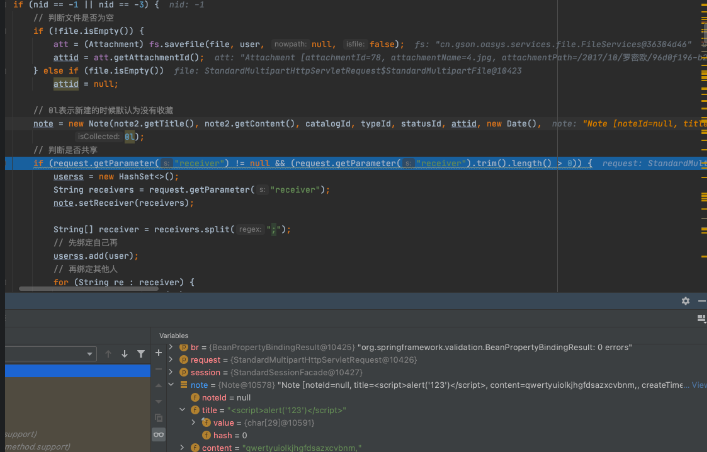The image size is (707, 452).
Task: Expand the value char array node
Action: [192, 423]
